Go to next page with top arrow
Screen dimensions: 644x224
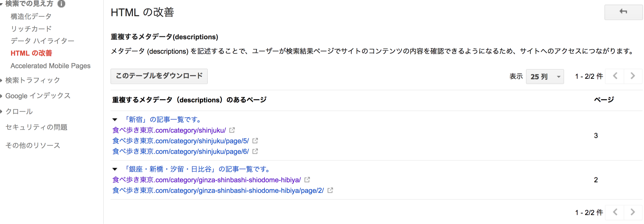point(633,76)
